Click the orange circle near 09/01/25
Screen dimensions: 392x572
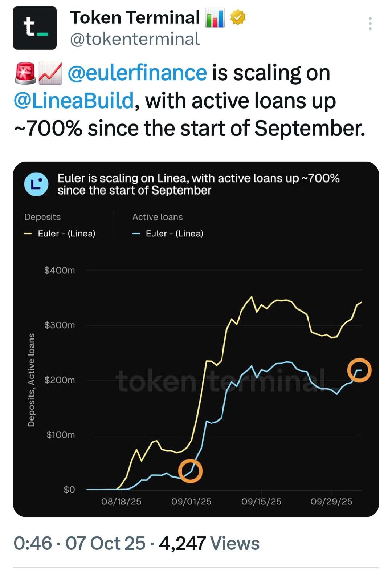(x=190, y=471)
